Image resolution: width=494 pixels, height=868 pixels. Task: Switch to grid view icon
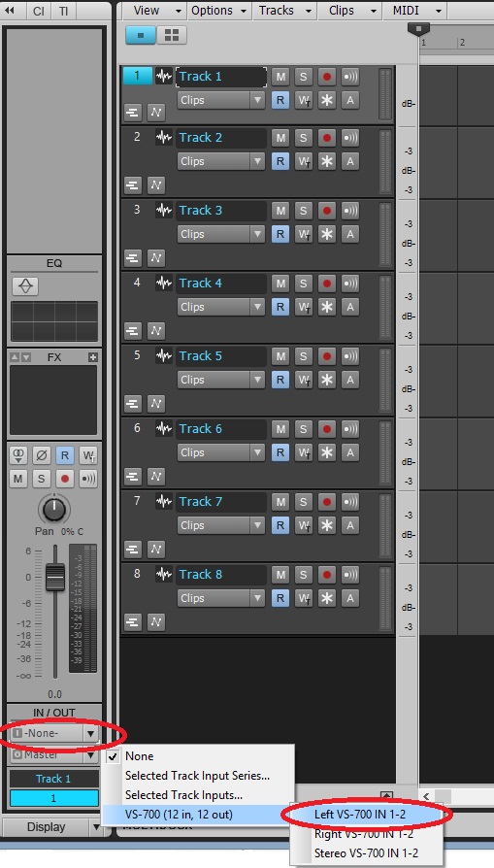pos(172,35)
